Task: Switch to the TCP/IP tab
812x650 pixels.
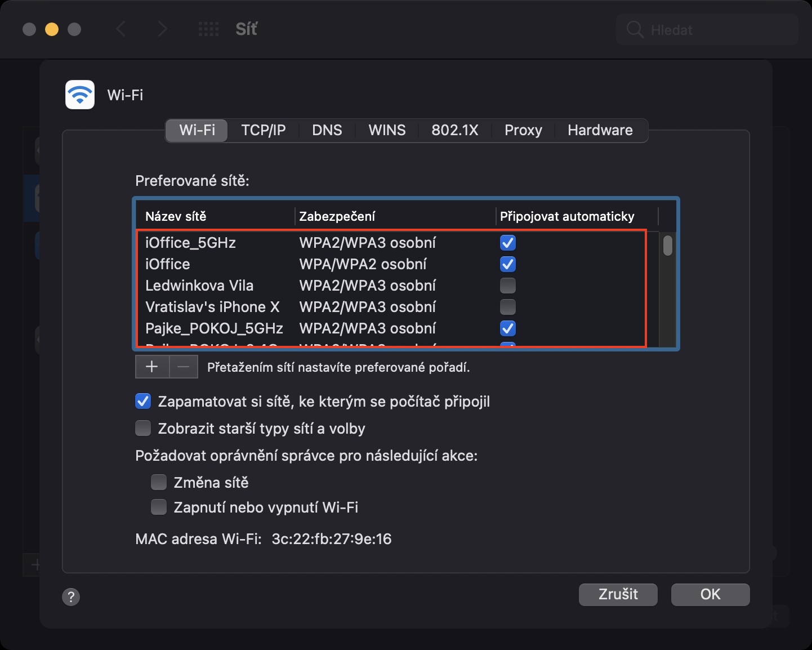Action: 264,130
